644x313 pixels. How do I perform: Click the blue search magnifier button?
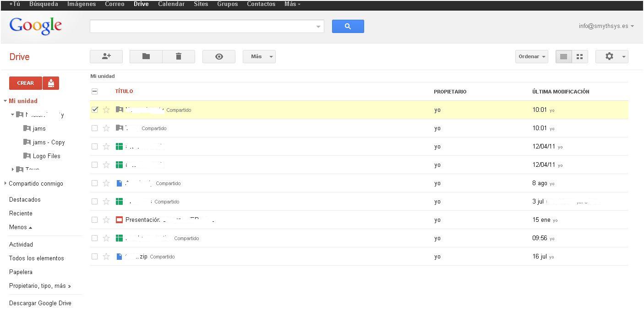[348, 26]
